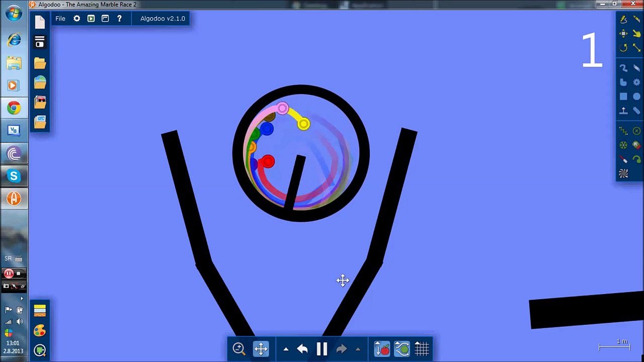
Task: Select the Plane tool
Action: (623, 110)
